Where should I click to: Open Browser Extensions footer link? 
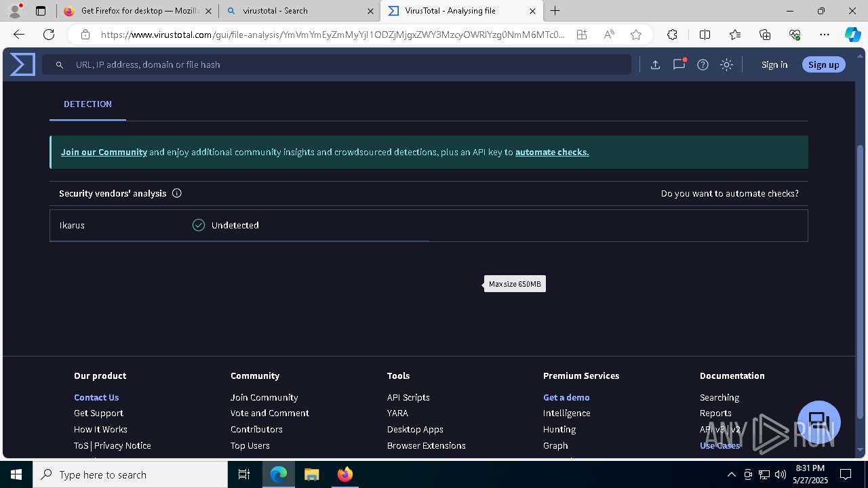coord(427,445)
